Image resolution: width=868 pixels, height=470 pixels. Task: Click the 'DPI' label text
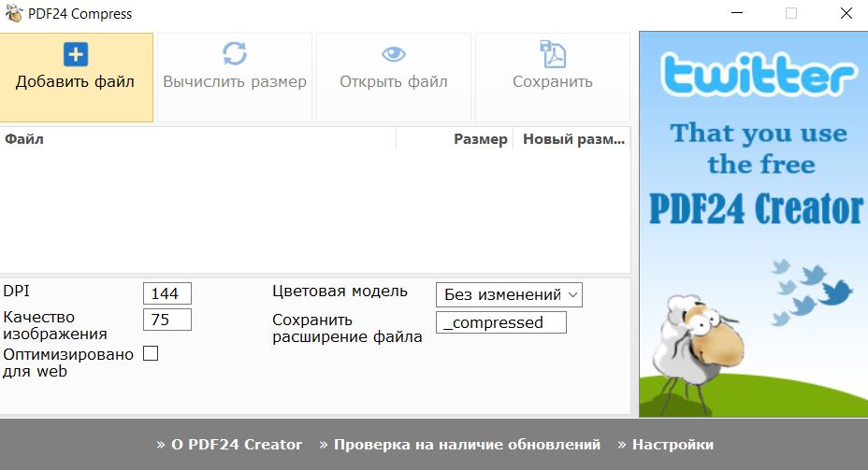pyautogui.click(x=17, y=291)
